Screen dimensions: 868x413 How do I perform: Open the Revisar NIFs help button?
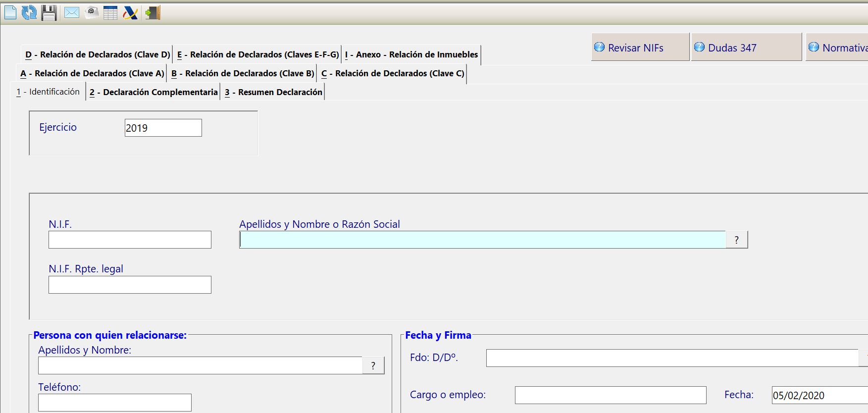click(640, 48)
